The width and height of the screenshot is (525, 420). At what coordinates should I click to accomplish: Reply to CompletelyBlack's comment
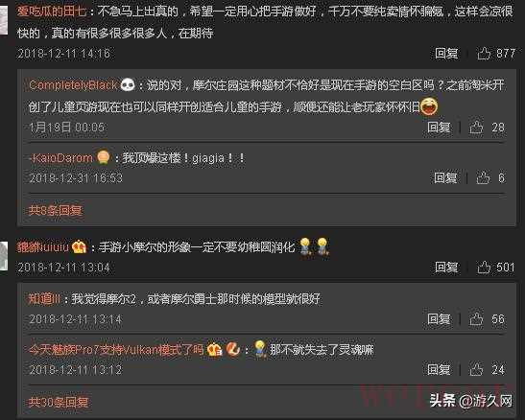(439, 128)
